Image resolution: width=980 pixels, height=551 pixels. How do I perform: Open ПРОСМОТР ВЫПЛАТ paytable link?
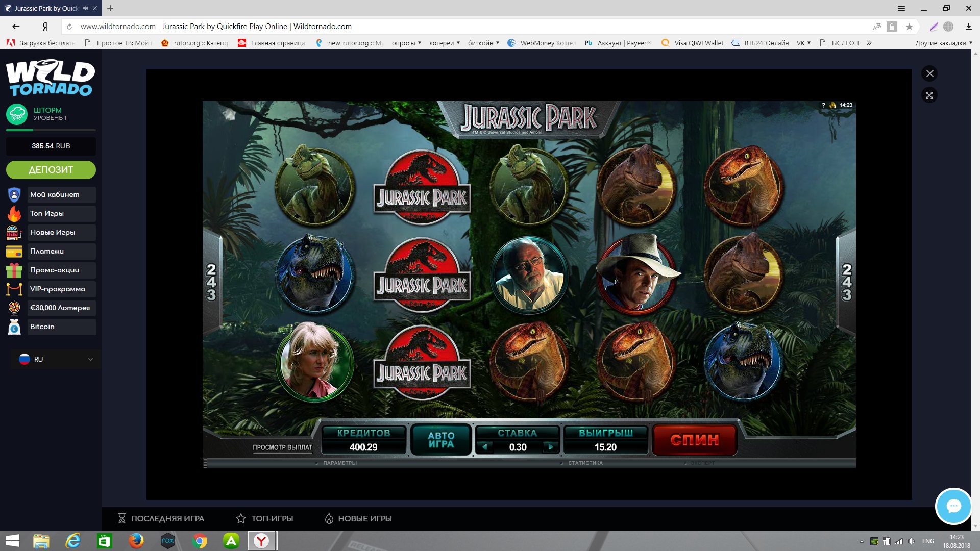pyautogui.click(x=282, y=447)
